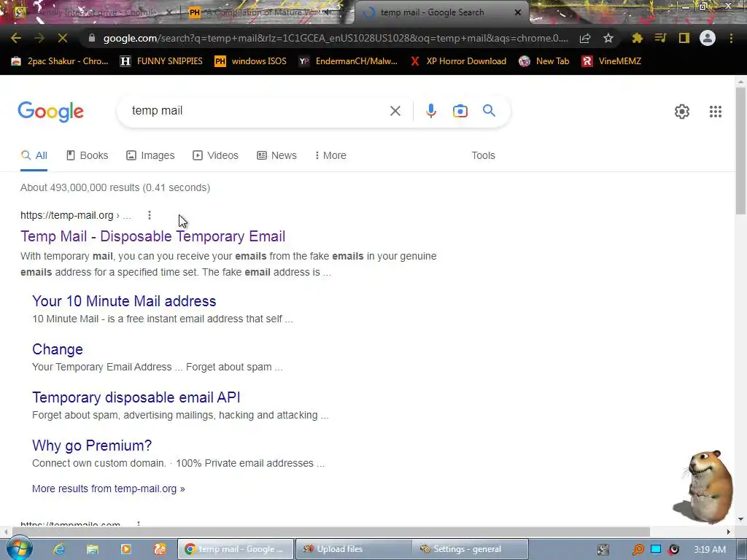
Task: Switch to the Videos tab
Action: 215,155
